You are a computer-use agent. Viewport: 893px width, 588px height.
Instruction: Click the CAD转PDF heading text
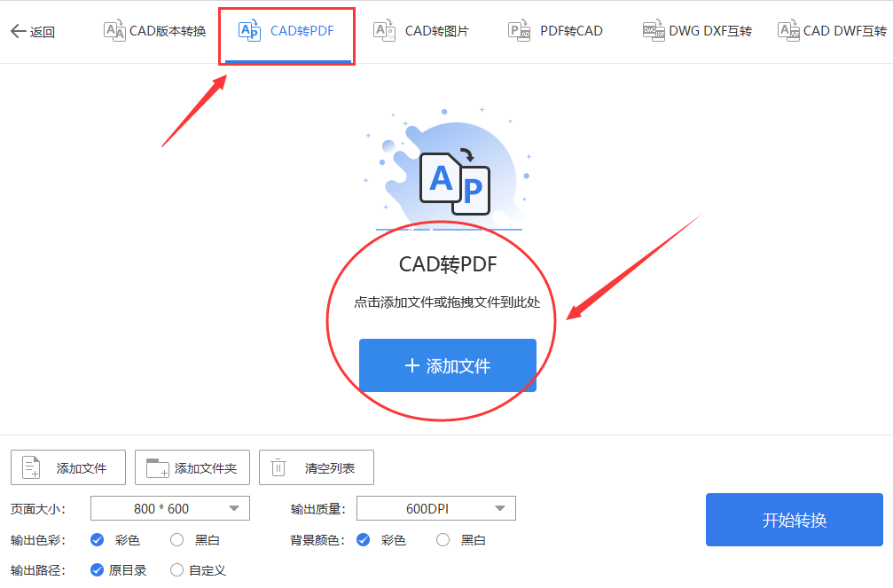(x=448, y=263)
